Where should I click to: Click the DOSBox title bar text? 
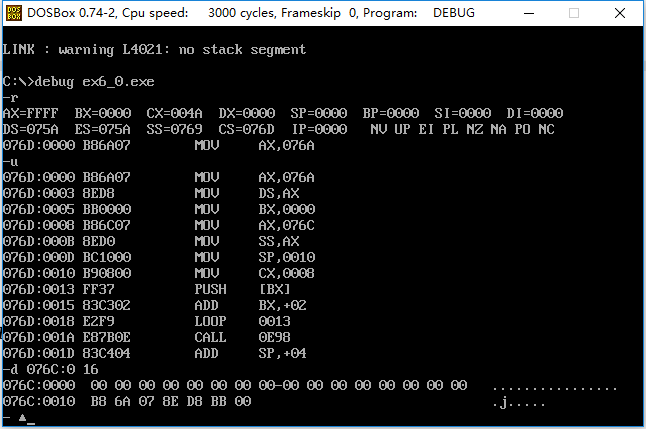click(x=250, y=13)
